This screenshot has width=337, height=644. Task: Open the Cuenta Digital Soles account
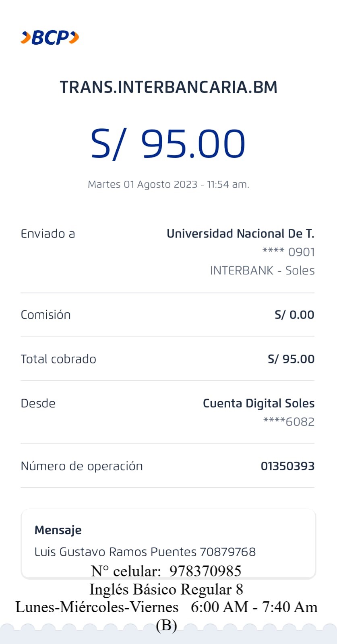click(258, 403)
